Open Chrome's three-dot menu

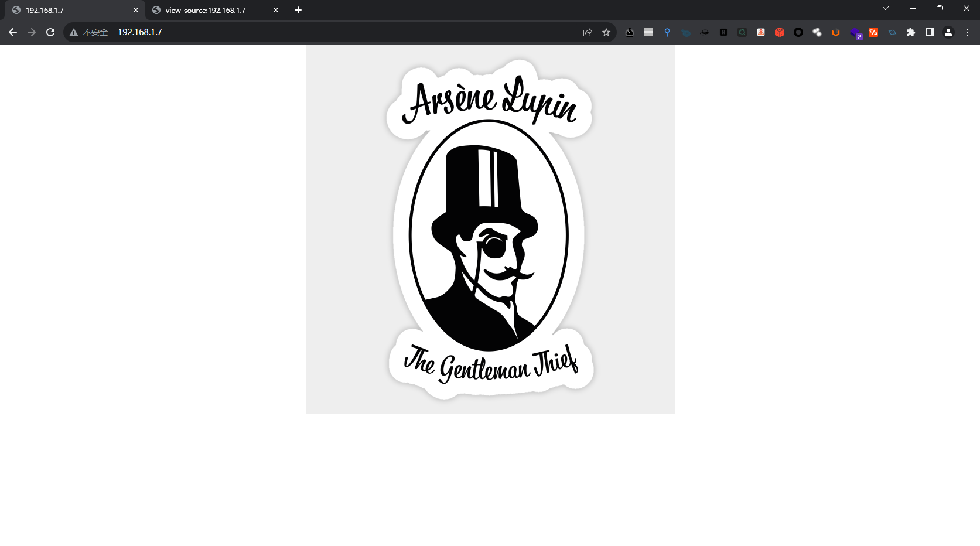click(x=967, y=32)
